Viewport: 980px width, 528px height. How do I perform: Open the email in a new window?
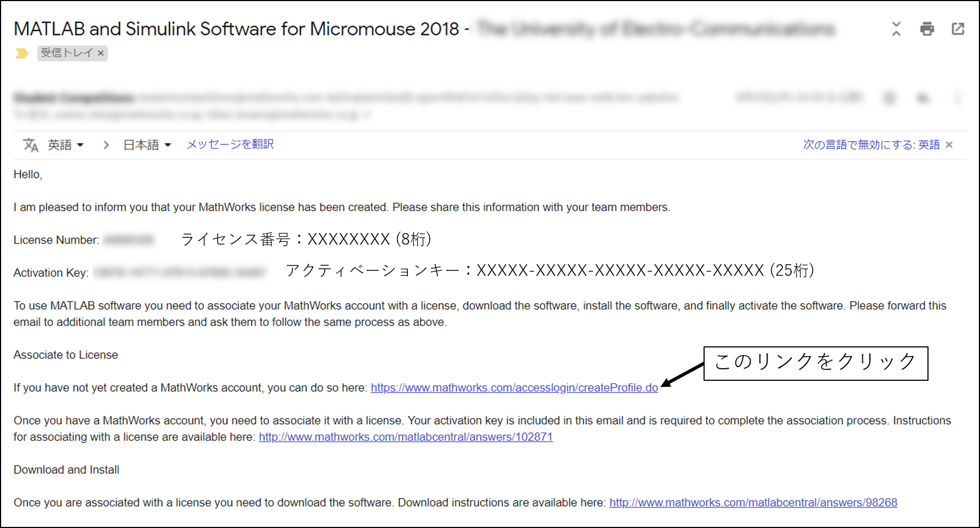point(958,29)
